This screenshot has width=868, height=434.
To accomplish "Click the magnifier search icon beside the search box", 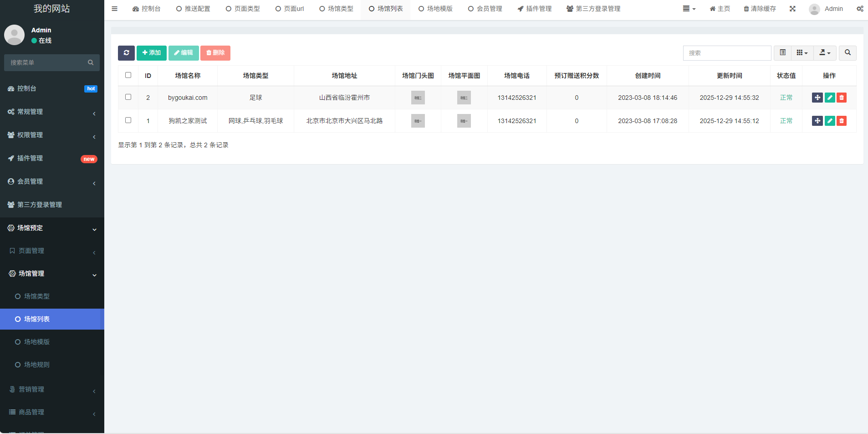I will (x=847, y=53).
